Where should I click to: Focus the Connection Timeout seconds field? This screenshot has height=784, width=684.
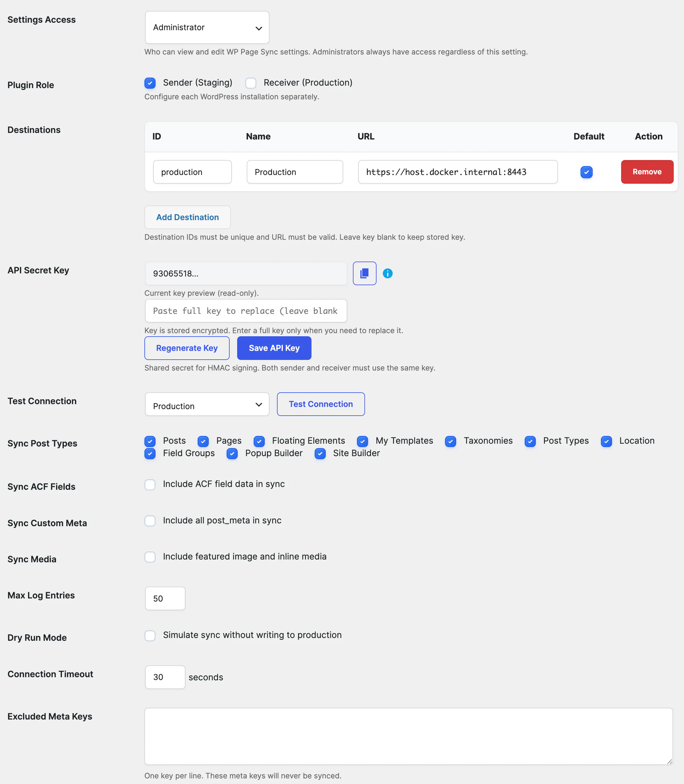[165, 677]
